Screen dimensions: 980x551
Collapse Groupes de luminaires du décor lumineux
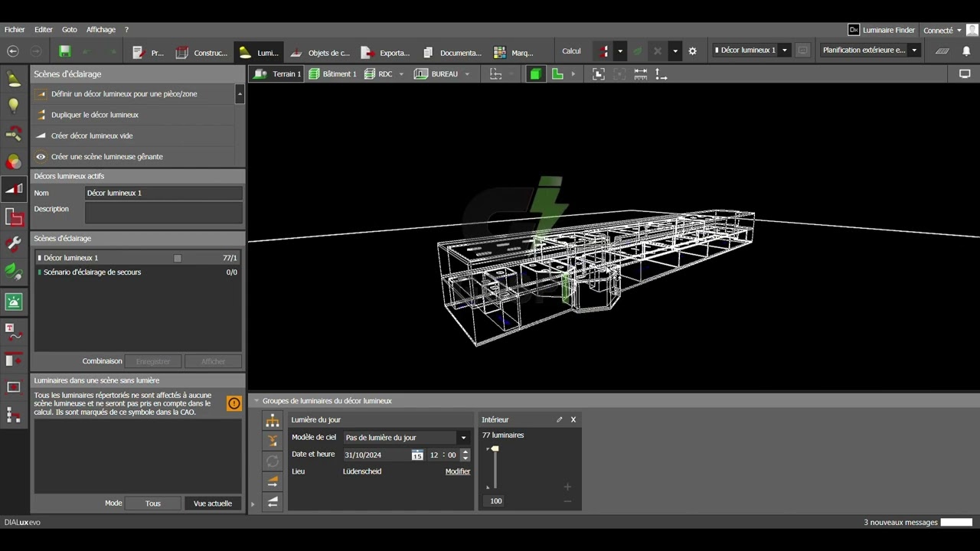(x=256, y=401)
